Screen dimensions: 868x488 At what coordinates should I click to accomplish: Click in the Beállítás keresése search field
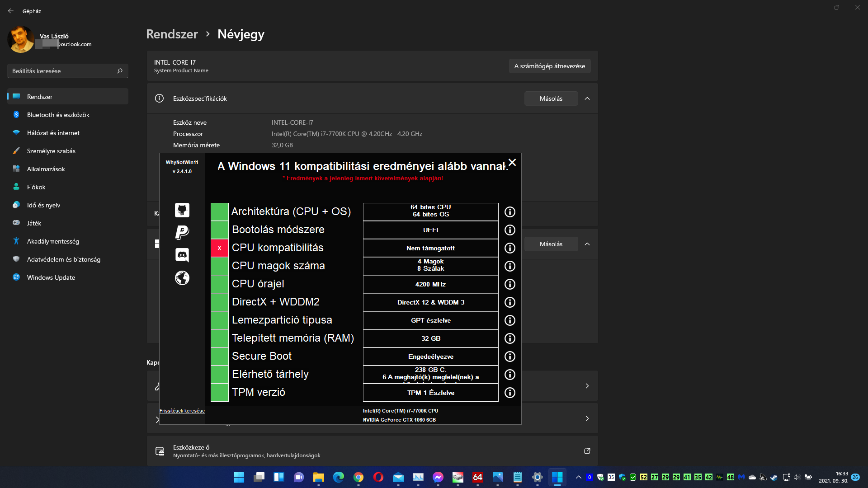pos(68,71)
